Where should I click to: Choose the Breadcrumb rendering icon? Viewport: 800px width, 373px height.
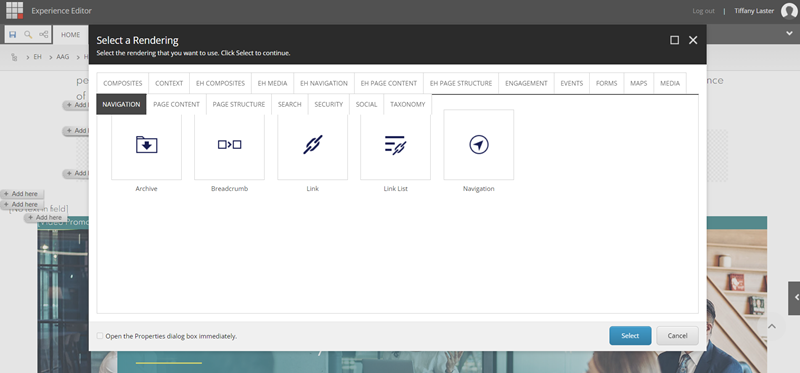pos(230,144)
